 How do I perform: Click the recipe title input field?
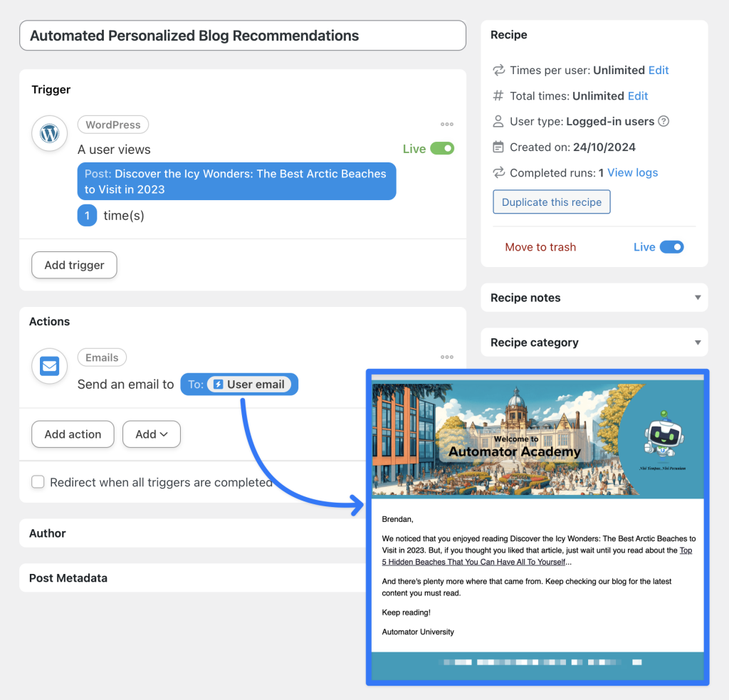242,35
